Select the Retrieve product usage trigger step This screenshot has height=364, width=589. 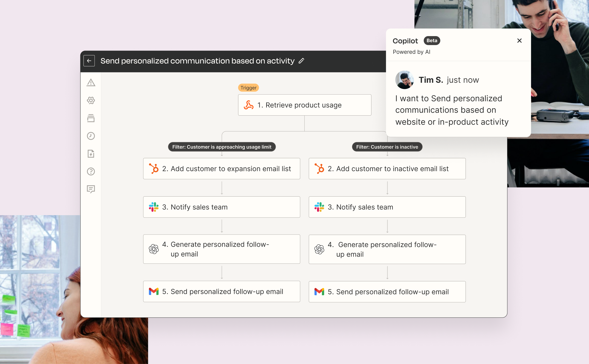304,105
